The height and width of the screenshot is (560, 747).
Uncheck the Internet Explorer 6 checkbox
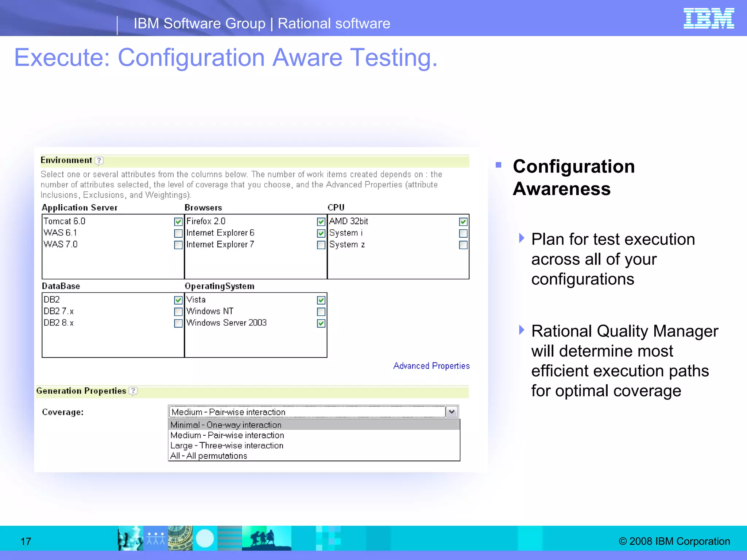click(x=321, y=233)
